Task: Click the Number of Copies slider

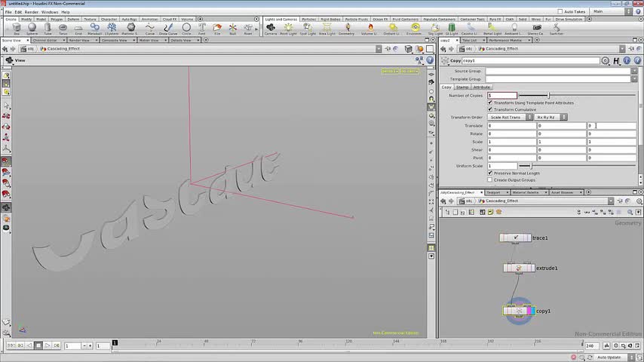Action: [x=578, y=95]
